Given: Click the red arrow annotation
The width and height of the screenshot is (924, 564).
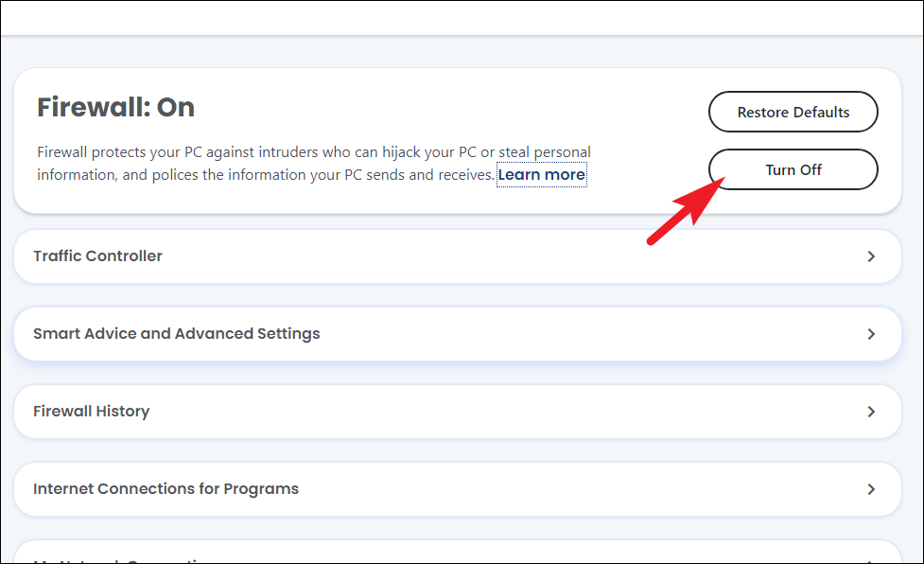Looking at the screenshot, I should pos(683,210).
